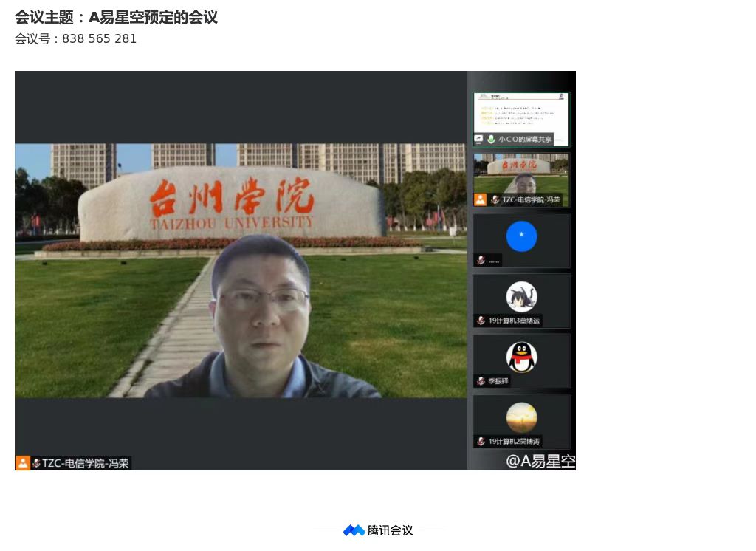This screenshot has width=756, height=551.
Task: Click muted mic icon beside 19计算机3莫绪运
Action: click(481, 321)
